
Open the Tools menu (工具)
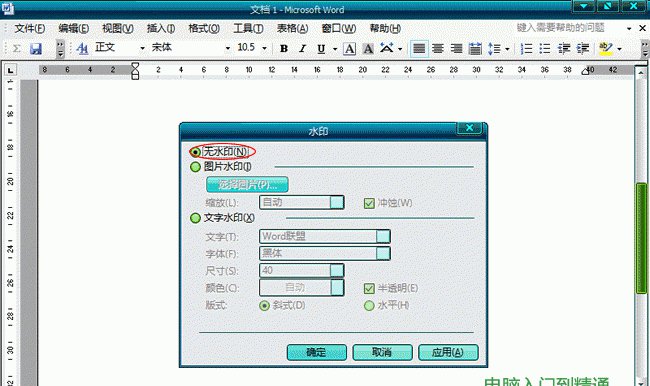[248, 28]
